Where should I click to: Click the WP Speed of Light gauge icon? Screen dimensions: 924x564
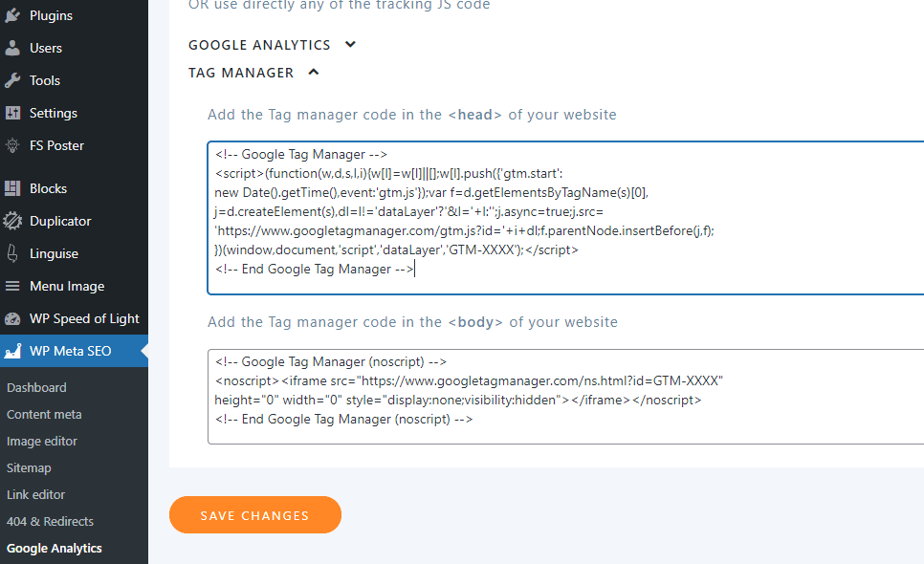[x=12, y=318]
